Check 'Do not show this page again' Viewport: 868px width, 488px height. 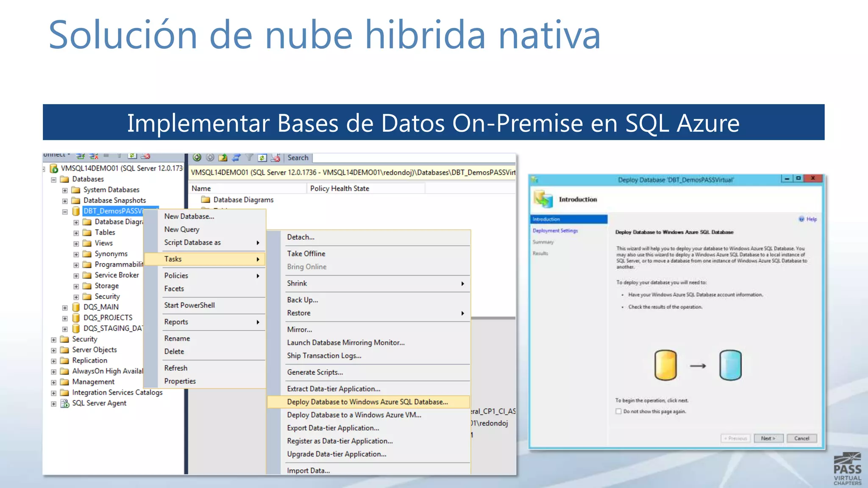click(618, 411)
